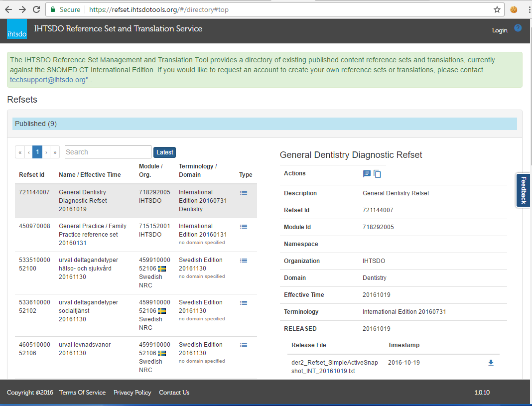Collapse the Published (9) section header
532x406 pixels.
click(x=265, y=124)
